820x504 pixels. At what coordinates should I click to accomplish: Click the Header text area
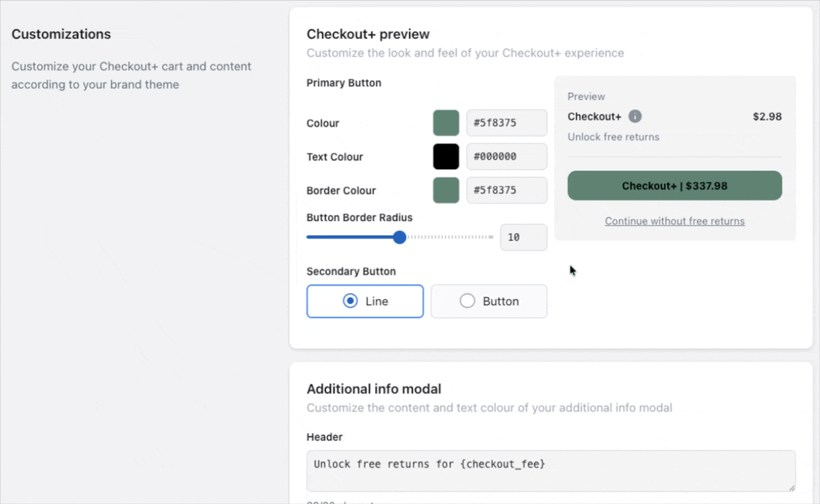550,470
